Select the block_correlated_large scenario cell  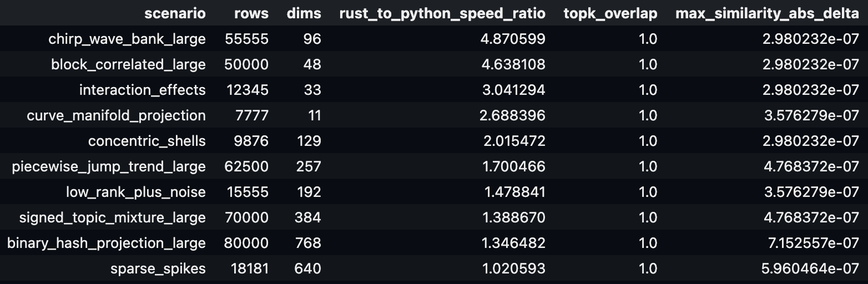(x=128, y=64)
